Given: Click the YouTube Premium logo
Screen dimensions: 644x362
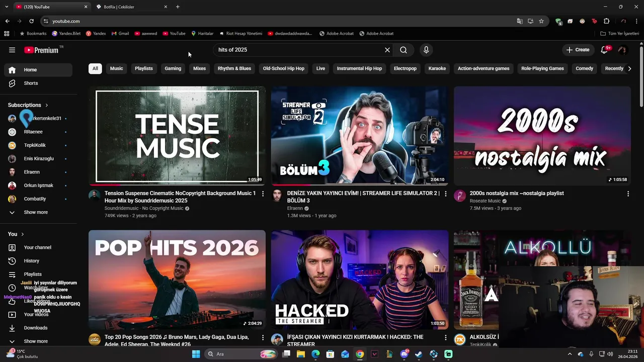Looking at the screenshot, I should 42,50.
